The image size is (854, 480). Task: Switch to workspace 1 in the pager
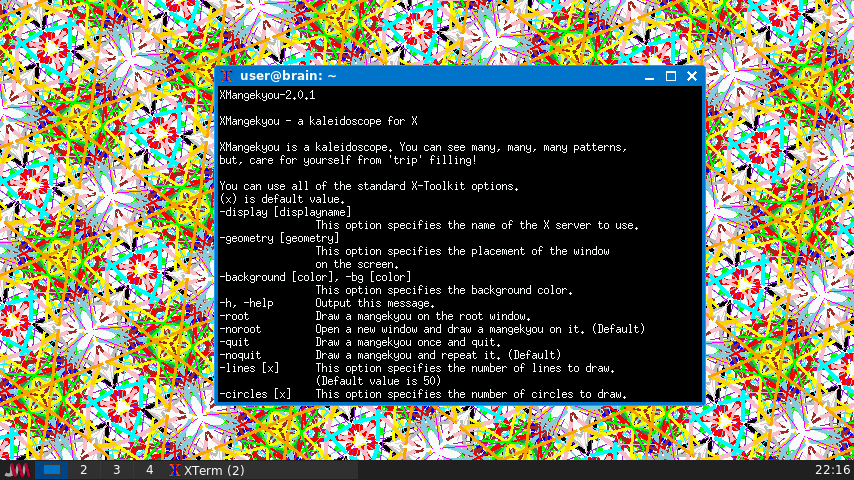point(52,470)
